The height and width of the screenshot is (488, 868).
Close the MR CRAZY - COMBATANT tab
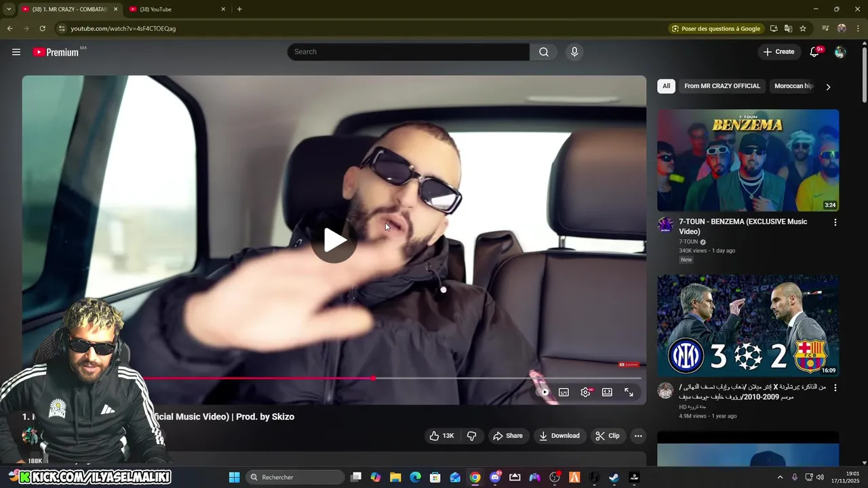click(115, 9)
